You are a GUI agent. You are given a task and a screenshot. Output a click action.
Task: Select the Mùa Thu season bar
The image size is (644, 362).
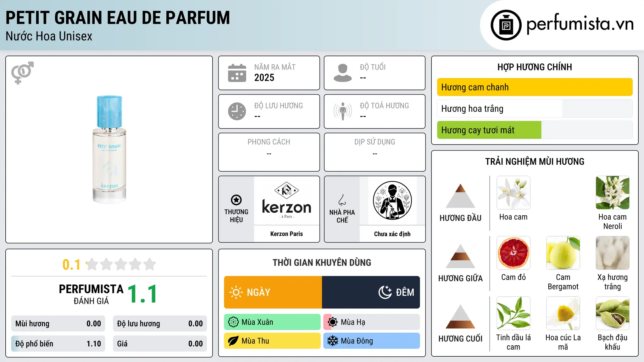[x=272, y=341]
